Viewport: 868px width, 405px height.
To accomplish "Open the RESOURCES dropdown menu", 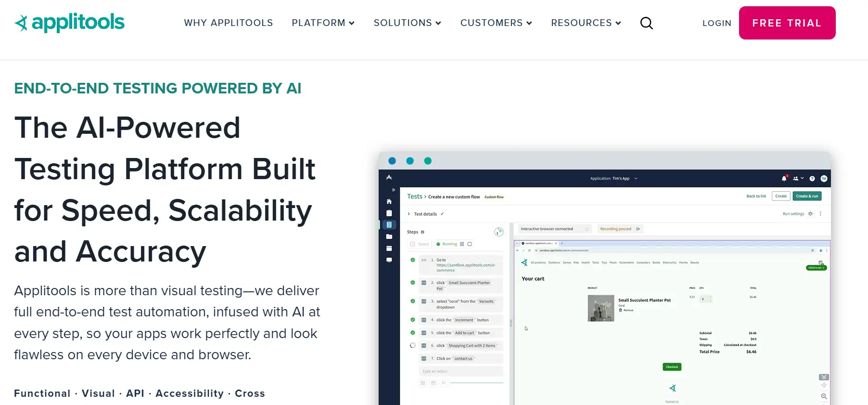I will click(x=586, y=23).
